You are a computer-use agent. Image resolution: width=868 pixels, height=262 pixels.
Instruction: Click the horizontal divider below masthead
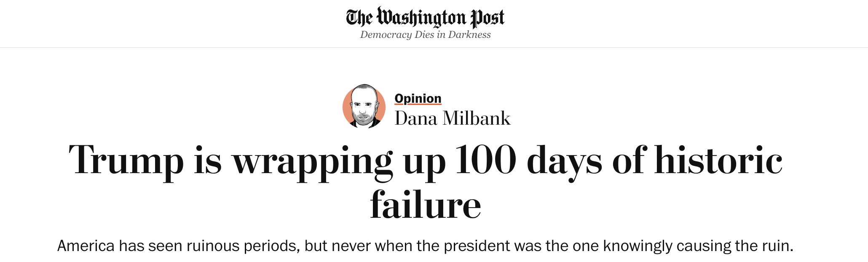tap(434, 48)
